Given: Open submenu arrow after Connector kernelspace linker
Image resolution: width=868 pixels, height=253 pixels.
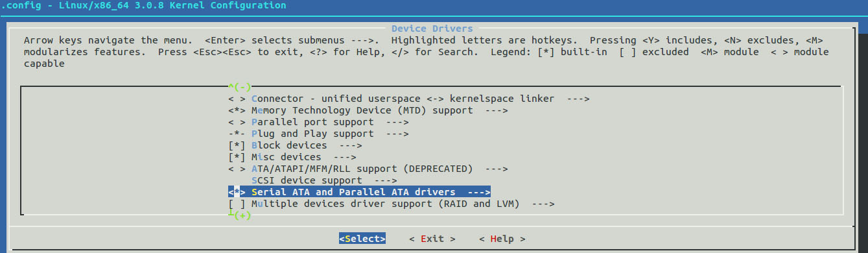Looking at the screenshot, I should point(578,99).
